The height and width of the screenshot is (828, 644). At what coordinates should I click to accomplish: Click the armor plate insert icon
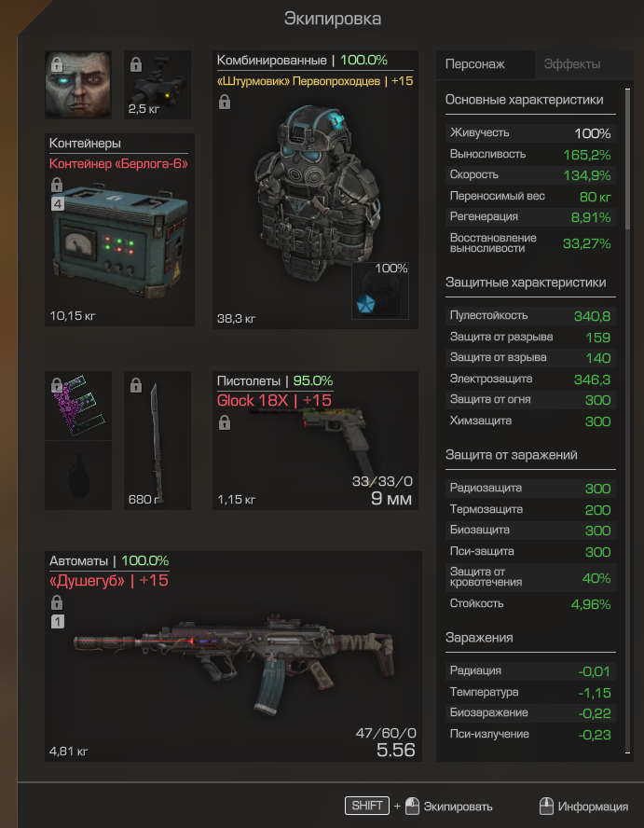tap(380, 290)
